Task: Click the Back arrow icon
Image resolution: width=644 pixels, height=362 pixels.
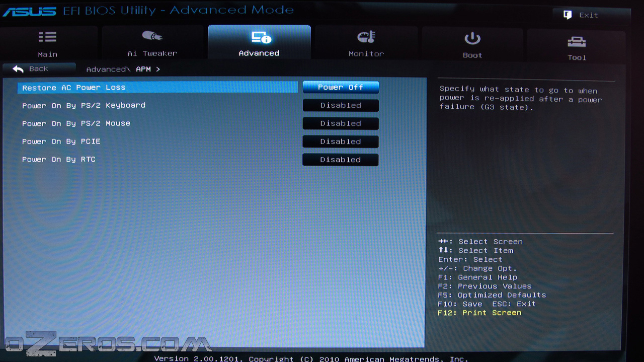Action: [18, 69]
